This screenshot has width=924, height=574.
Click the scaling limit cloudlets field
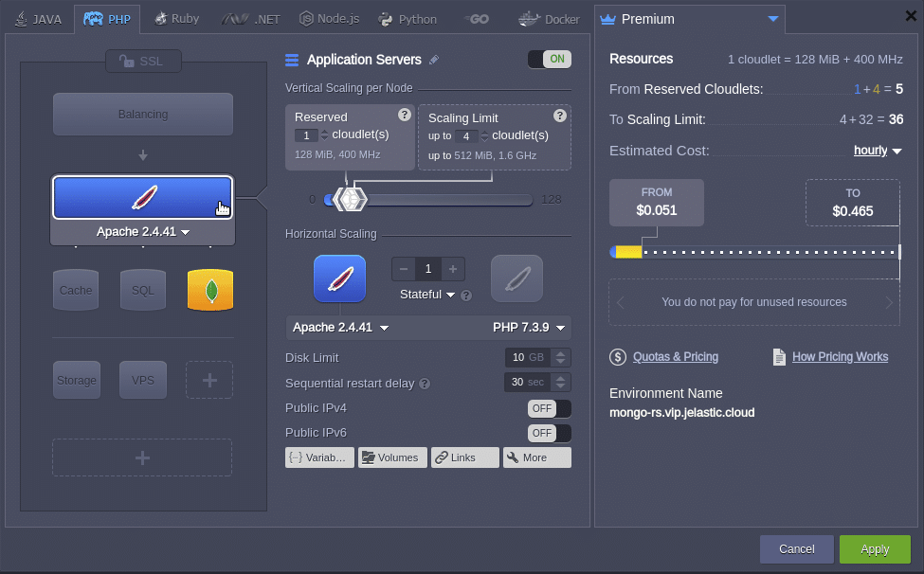click(466, 136)
